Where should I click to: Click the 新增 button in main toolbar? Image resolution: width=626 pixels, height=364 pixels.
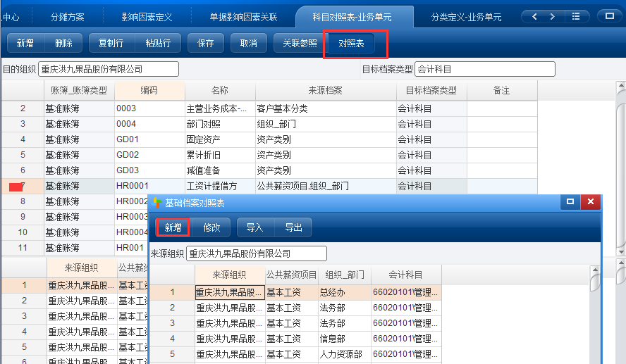(x=25, y=43)
